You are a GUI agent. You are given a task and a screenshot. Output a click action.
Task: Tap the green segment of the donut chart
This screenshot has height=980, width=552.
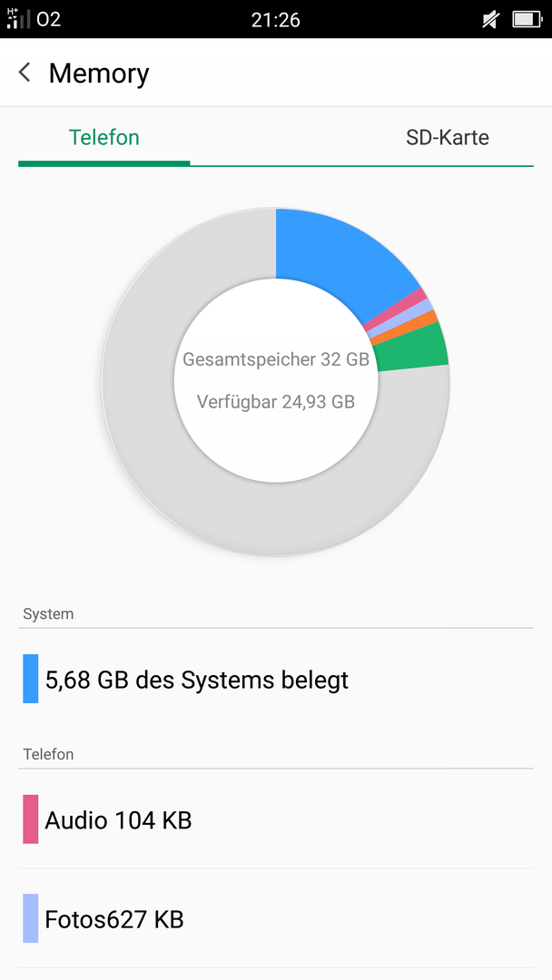(412, 348)
